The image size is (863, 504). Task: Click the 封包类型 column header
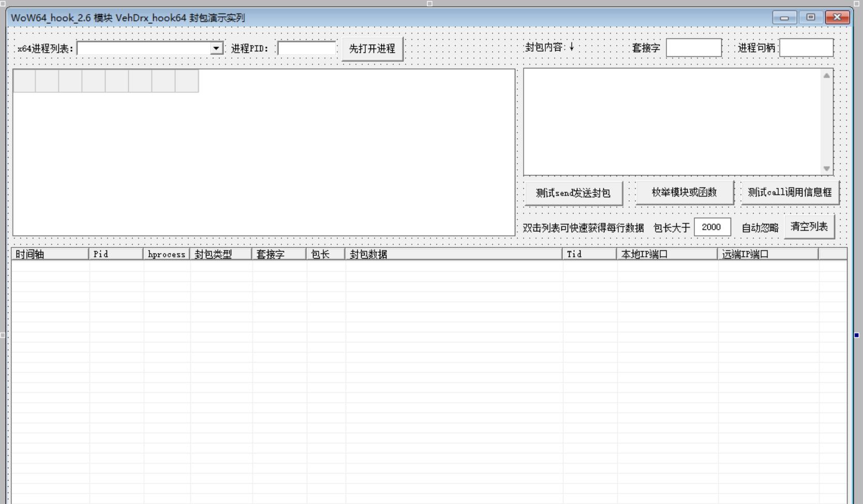(220, 254)
